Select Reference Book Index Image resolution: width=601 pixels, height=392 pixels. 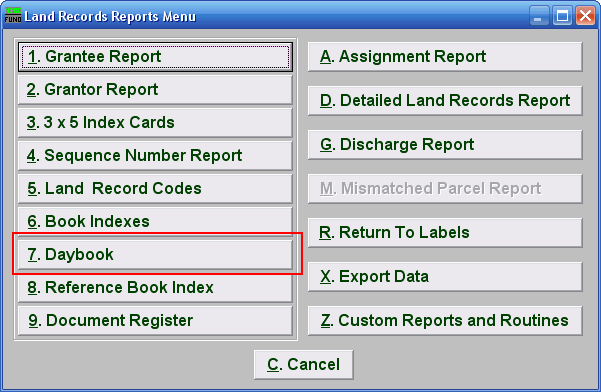155,287
